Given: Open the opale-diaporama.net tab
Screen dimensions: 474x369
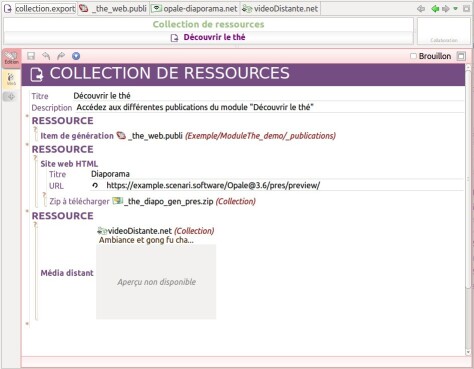Looking at the screenshot, I should [x=195, y=9].
